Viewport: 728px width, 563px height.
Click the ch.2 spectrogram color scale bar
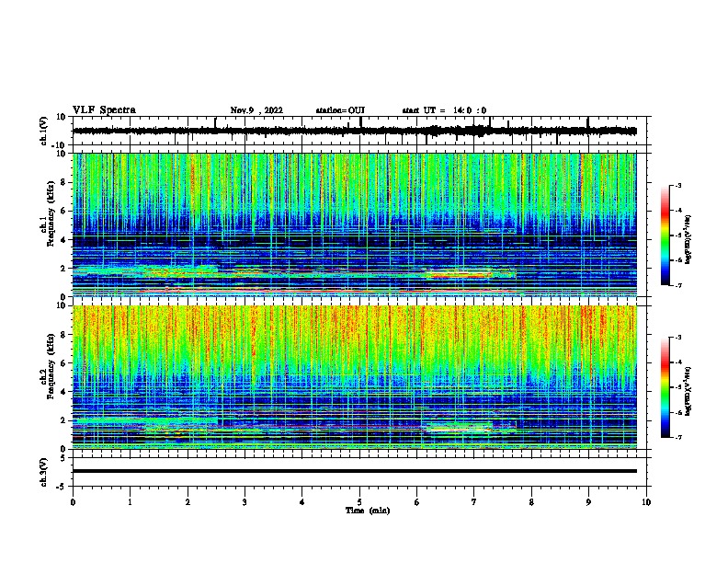(665, 387)
